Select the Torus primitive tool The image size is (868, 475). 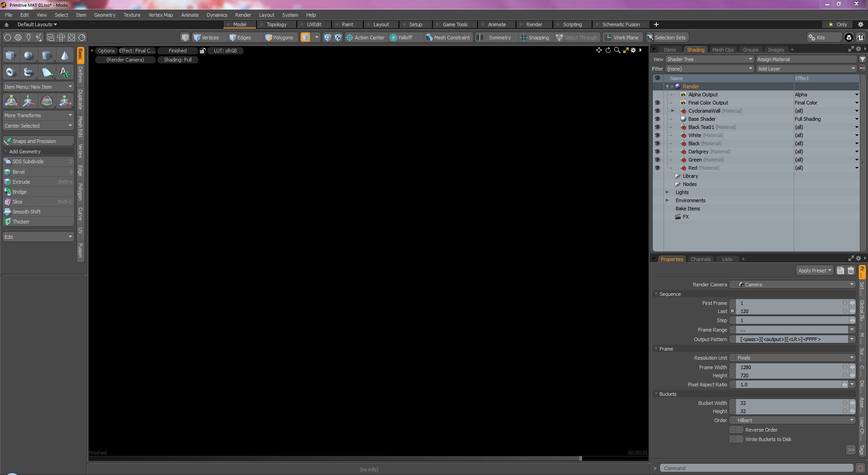tap(10, 72)
